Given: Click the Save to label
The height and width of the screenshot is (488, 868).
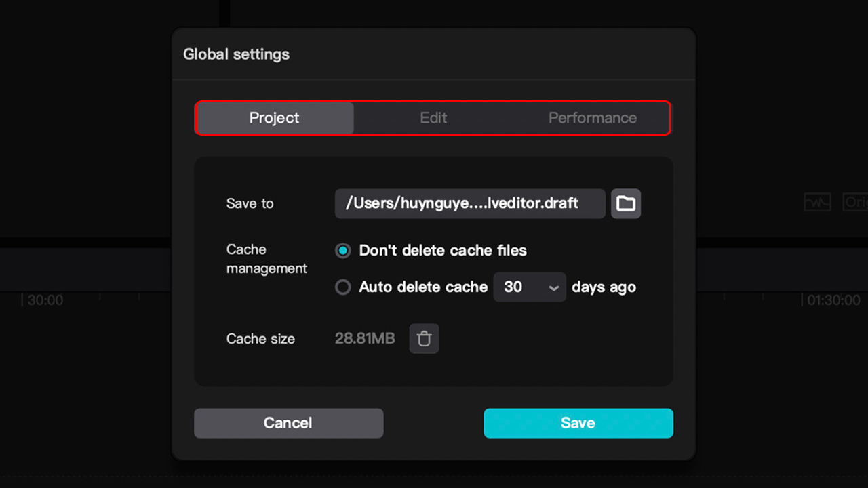Looking at the screenshot, I should click(x=250, y=203).
